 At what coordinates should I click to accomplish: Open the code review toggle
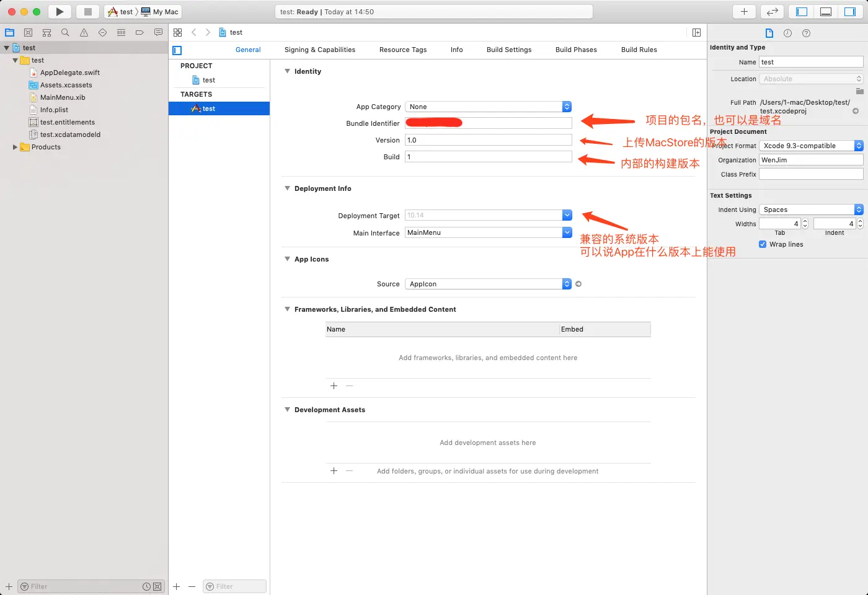772,12
